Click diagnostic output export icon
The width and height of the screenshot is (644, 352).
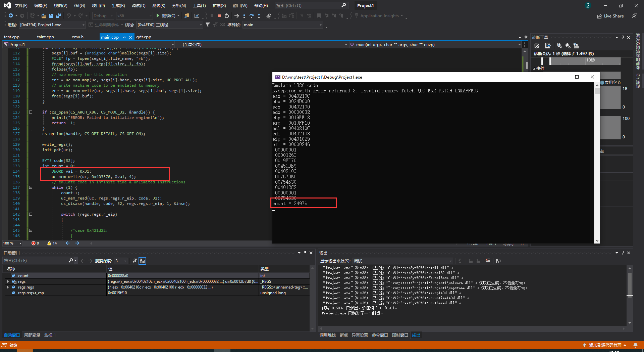pos(548,46)
